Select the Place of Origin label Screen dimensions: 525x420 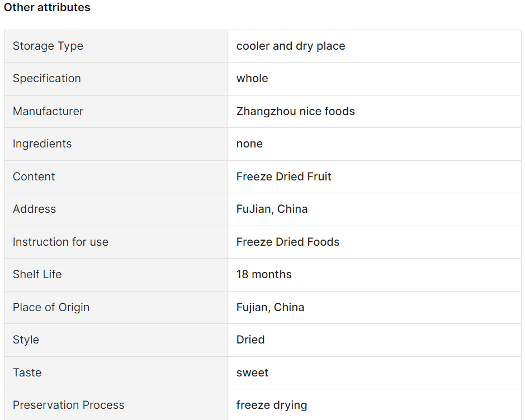pos(51,307)
